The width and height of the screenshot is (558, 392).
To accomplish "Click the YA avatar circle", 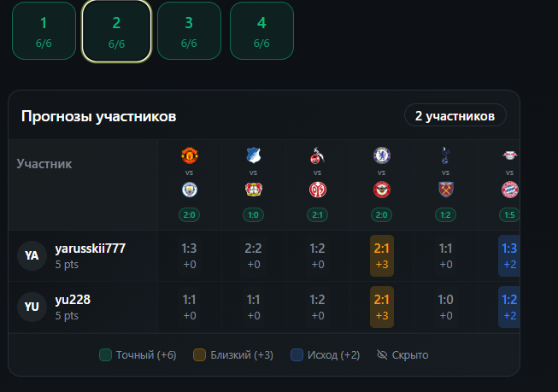I will click(x=32, y=255).
